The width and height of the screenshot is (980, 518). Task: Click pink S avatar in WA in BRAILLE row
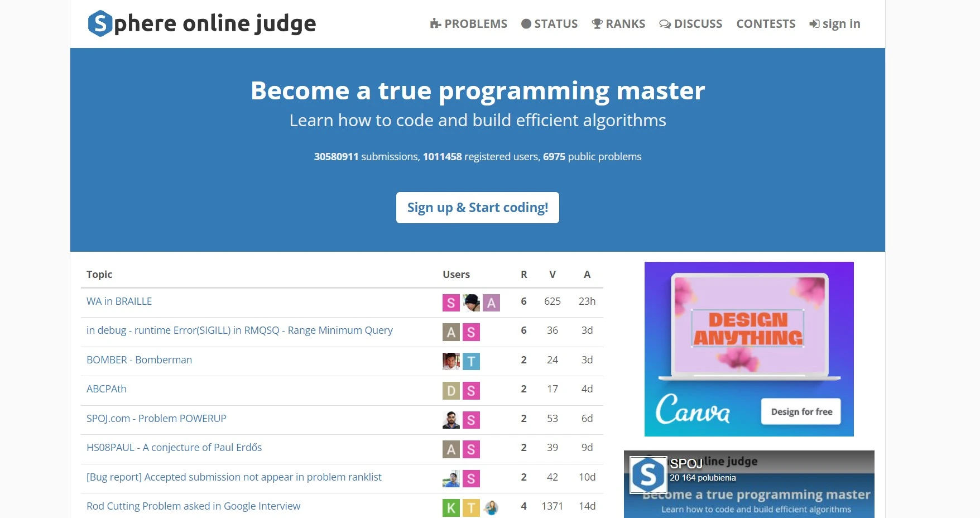[451, 303]
